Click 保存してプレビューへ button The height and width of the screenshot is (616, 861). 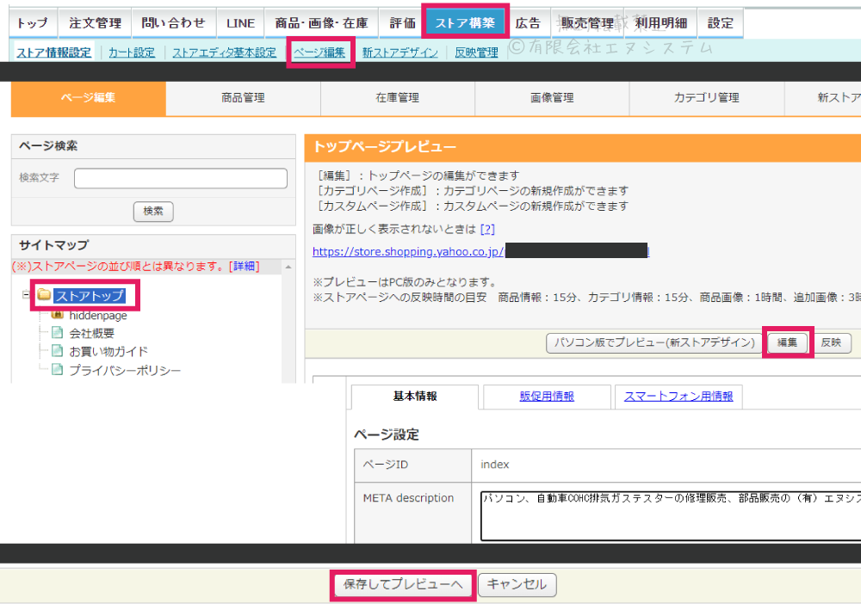click(403, 585)
